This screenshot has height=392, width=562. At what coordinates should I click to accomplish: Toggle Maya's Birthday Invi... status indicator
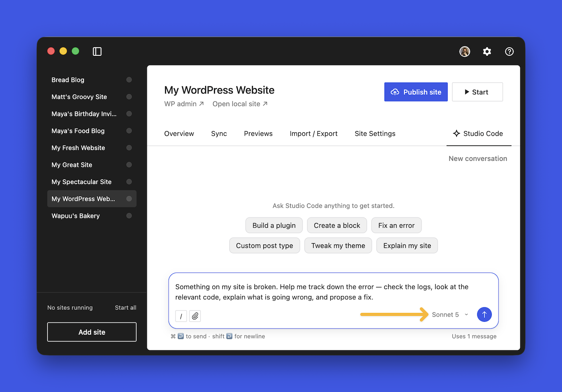(129, 114)
